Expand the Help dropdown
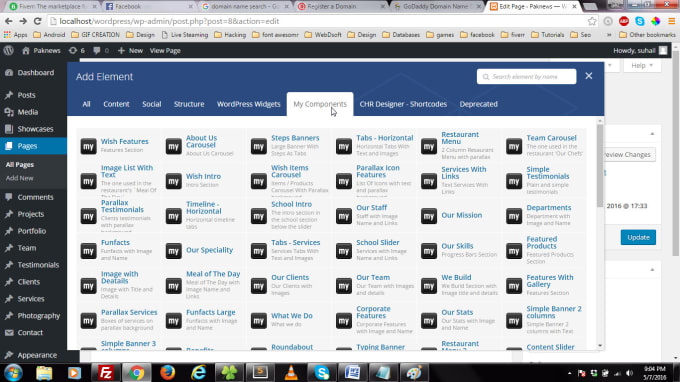The height and width of the screenshot is (382, 680). 641,65
